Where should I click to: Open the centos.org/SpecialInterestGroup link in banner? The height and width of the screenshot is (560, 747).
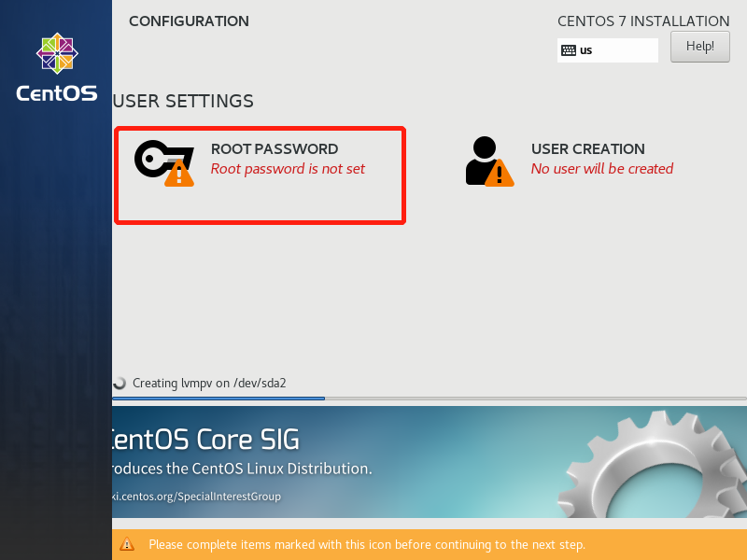click(196, 497)
